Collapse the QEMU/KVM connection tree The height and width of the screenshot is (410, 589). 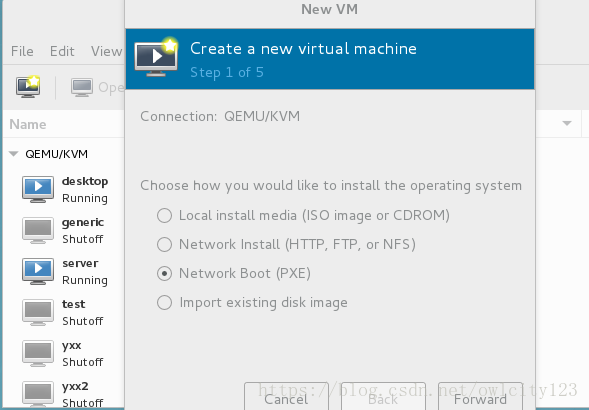(14, 154)
